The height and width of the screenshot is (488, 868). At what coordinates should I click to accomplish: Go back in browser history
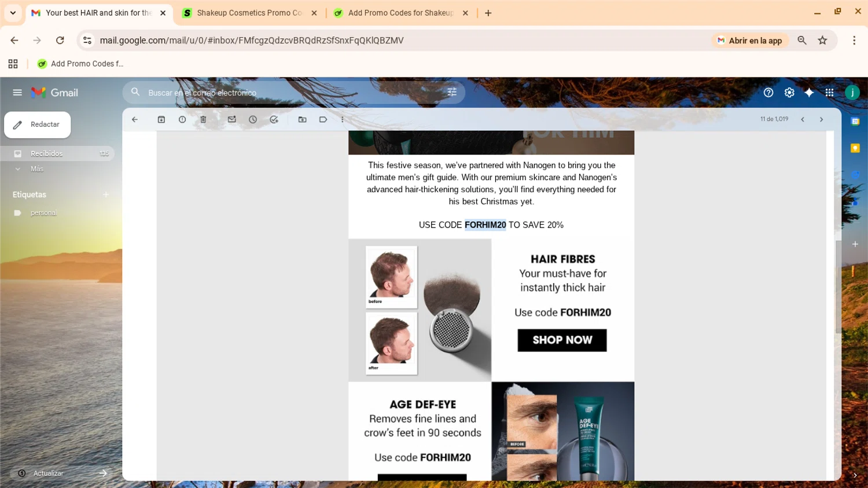click(14, 41)
